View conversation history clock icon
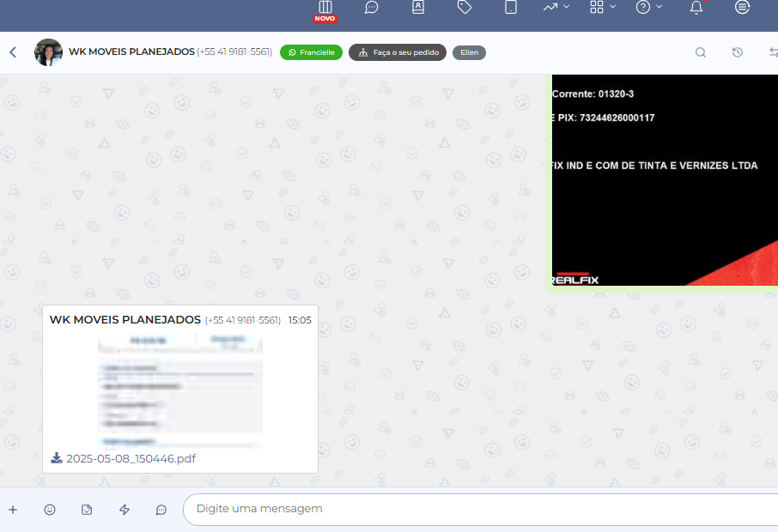 coord(738,52)
